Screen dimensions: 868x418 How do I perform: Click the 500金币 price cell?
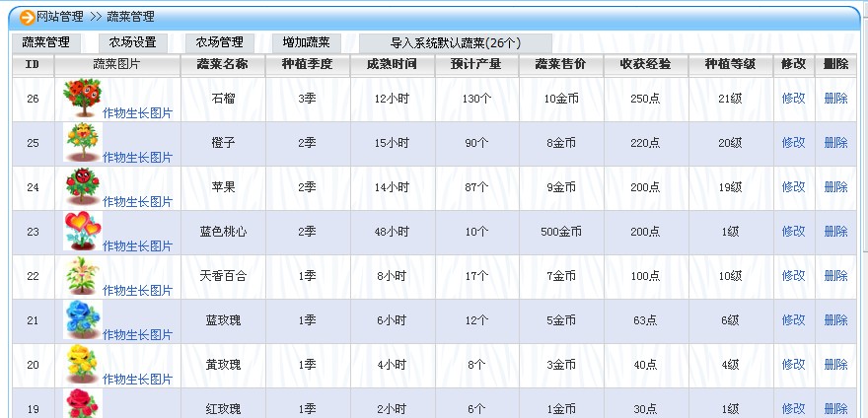pos(561,232)
